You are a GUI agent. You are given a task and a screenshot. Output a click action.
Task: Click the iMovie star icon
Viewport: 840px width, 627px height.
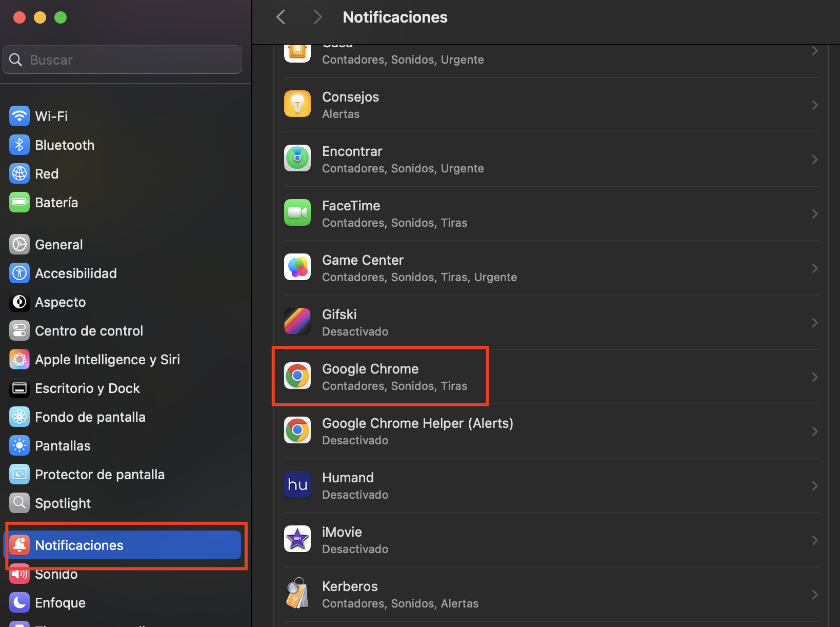[297, 539]
